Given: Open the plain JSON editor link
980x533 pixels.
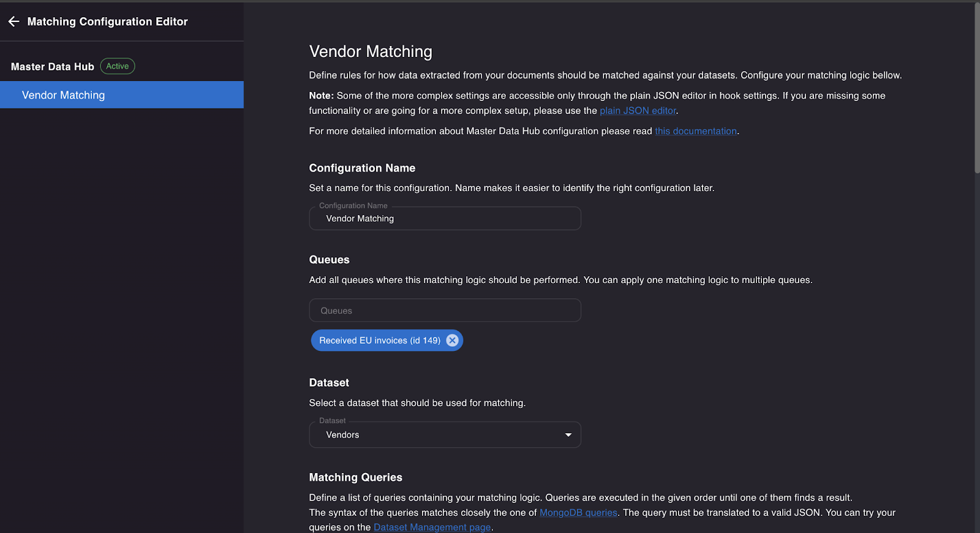Looking at the screenshot, I should [638, 111].
